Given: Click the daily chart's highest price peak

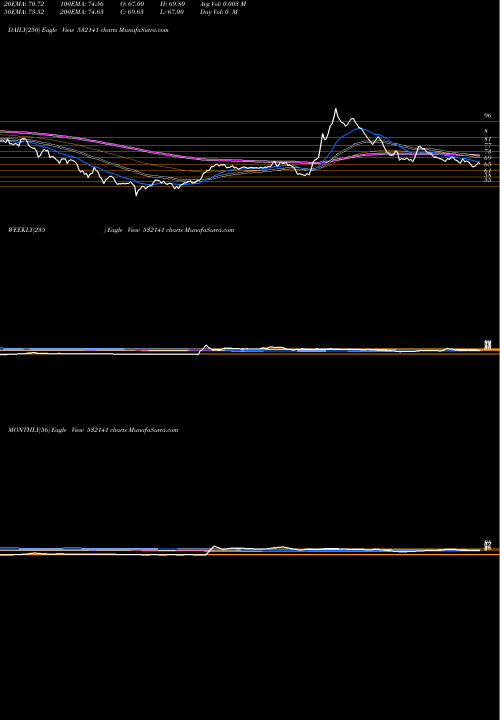Looking at the screenshot, I should pyautogui.click(x=336, y=109).
